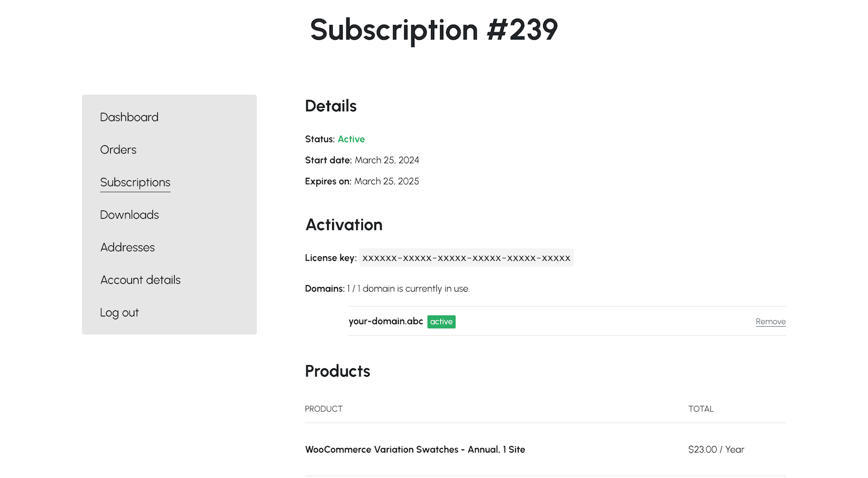
Task: Click the TOTAL column header
Action: click(x=700, y=409)
